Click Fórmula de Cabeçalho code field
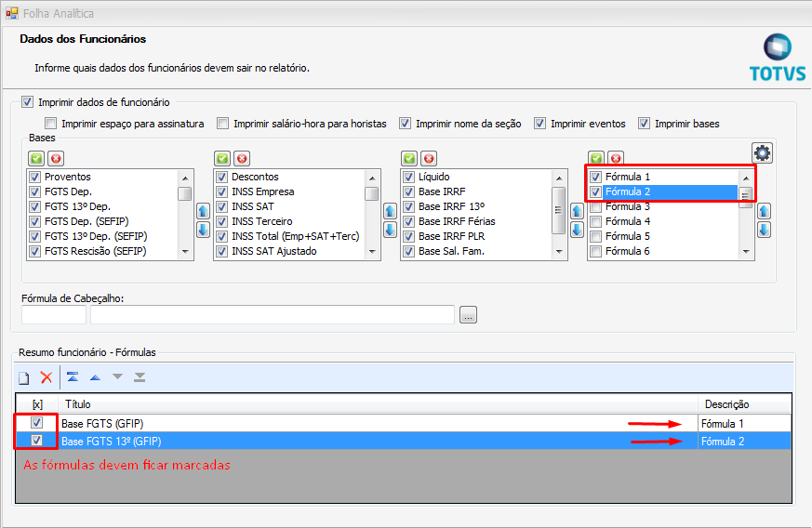Viewport: 812px width, 528px height. pyautogui.click(x=54, y=315)
